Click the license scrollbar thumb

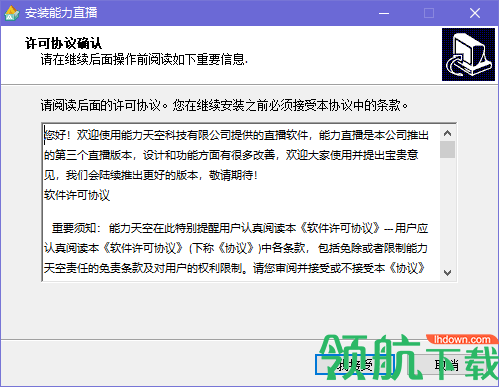[447, 149]
